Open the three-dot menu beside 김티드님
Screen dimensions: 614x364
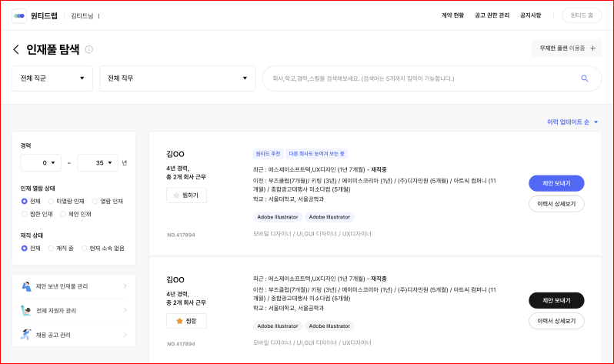click(x=98, y=15)
